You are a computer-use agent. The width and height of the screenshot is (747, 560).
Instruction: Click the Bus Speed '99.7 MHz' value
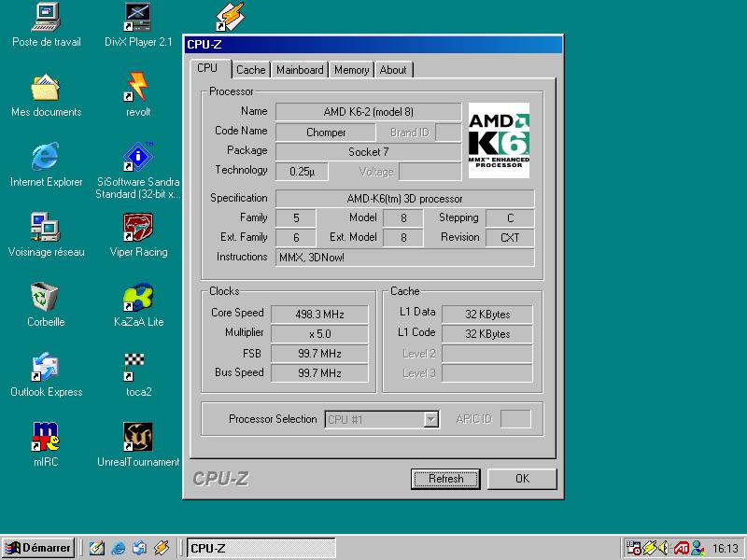319,373
